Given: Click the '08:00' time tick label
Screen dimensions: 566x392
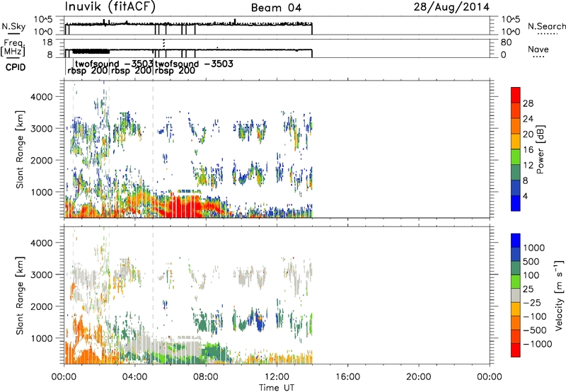Looking at the screenshot, I should coord(206,377).
